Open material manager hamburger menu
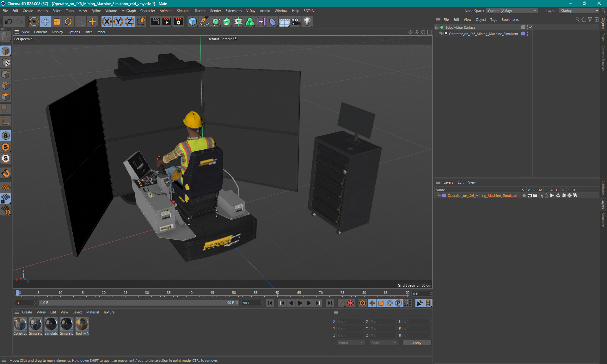Screen dimensions: 607x364 [x=17, y=312]
